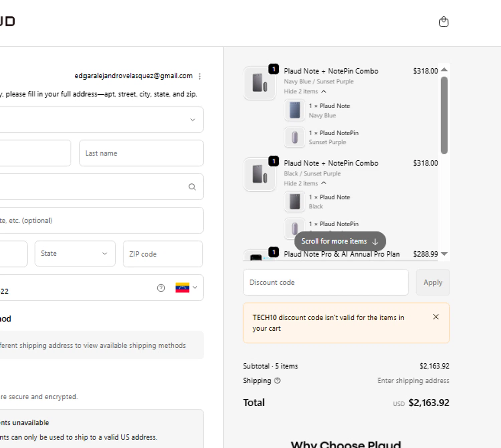This screenshot has width=501, height=448.
Task: Open the State dropdown
Action: point(75,254)
